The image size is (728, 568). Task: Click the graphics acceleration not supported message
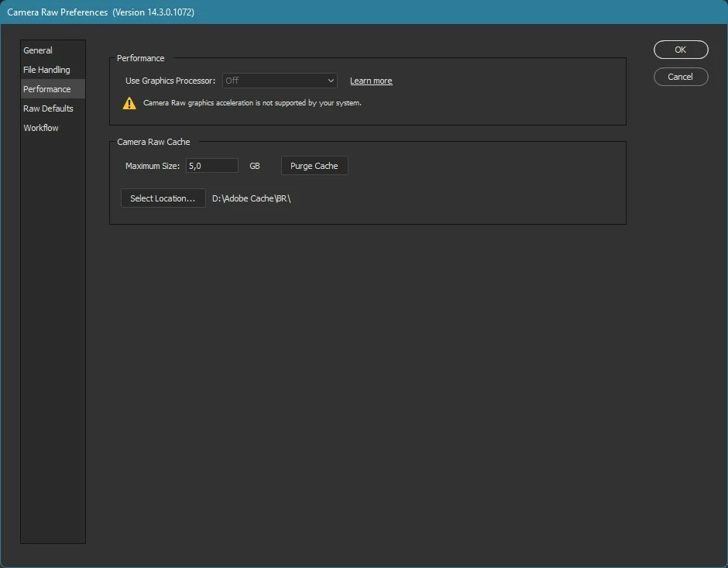[x=252, y=102]
